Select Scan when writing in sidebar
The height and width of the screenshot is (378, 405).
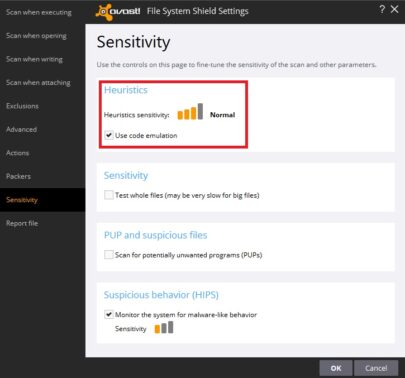tap(34, 59)
